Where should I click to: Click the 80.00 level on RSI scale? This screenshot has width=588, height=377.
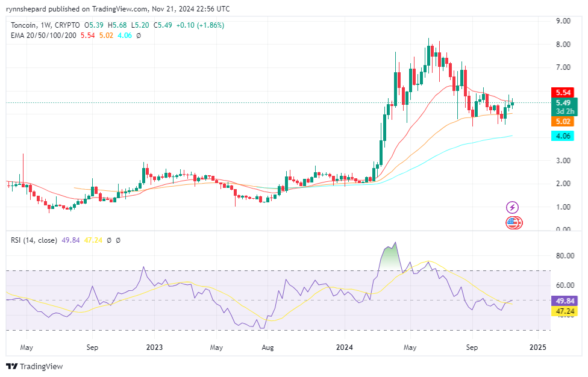pyautogui.click(x=565, y=255)
